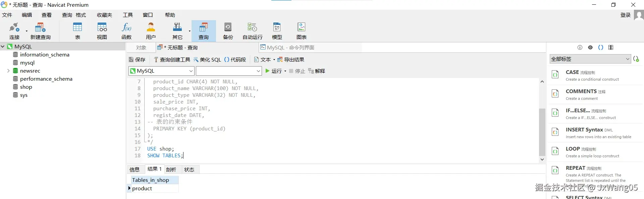Click the editor scroll up arrow
The width and height of the screenshot is (644, 199).
[542, 82]
